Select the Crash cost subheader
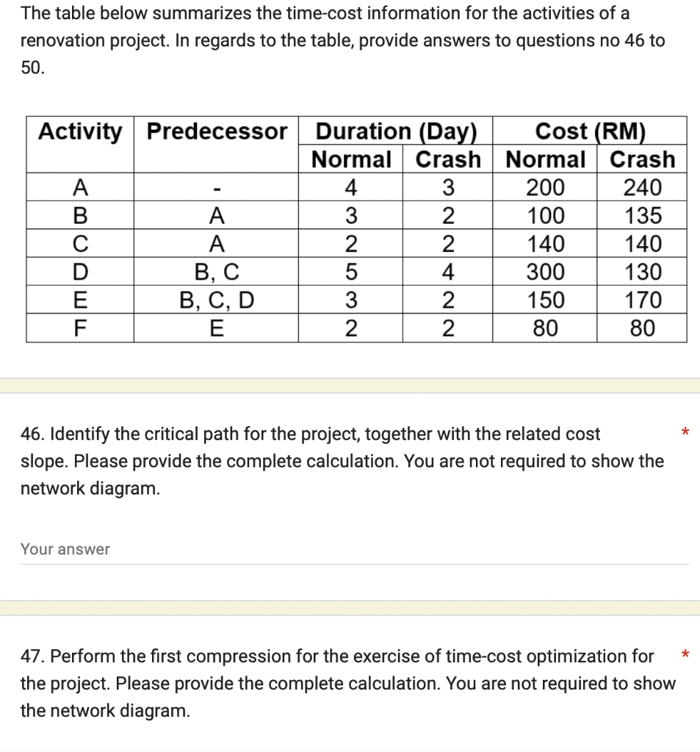The height and width of the screenshot is (752, 700). (x=643, y=159)
